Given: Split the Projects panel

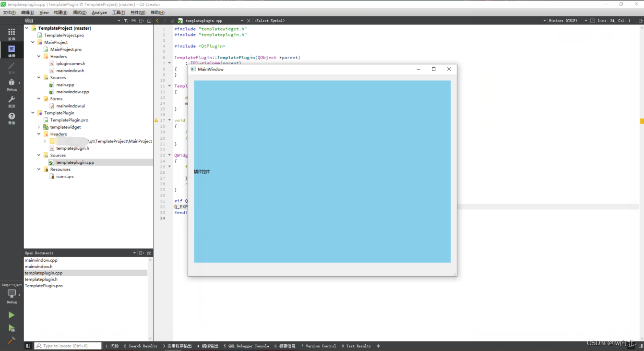Looking at the screenshot, I should (x=141, y=21).
